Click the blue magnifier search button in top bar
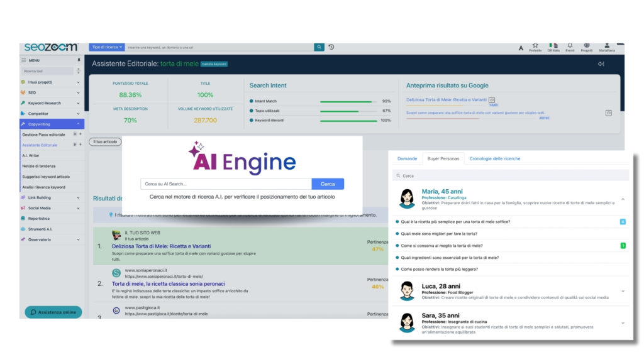The width and height of the screenshot is (644, 362). coord(319,47)
